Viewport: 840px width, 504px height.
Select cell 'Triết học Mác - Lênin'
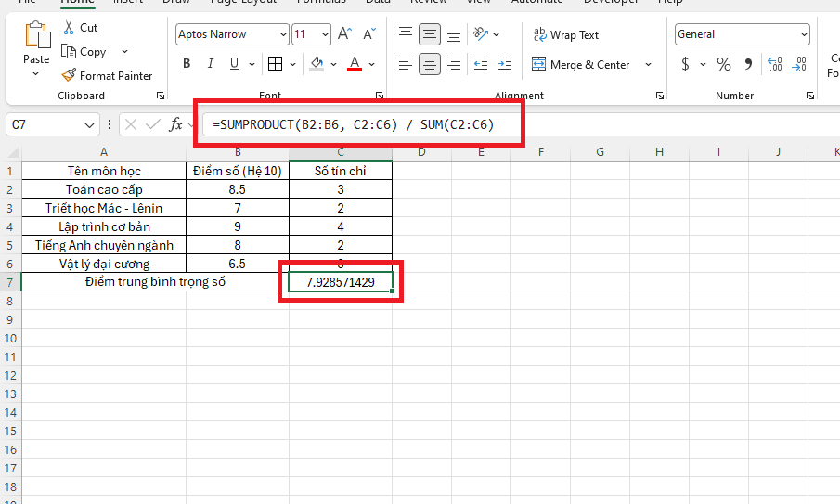click(104, 208)
